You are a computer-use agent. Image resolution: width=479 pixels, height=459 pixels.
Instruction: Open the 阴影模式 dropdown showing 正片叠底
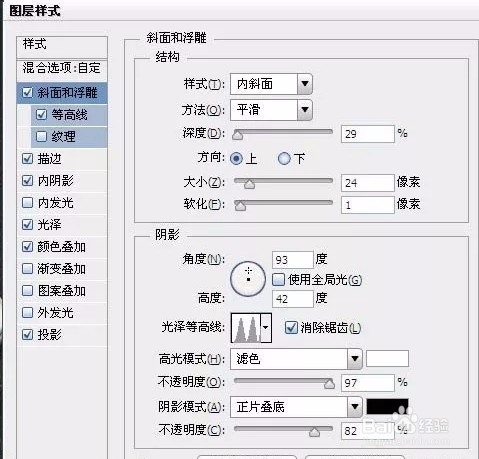click(x=296, y=407)
